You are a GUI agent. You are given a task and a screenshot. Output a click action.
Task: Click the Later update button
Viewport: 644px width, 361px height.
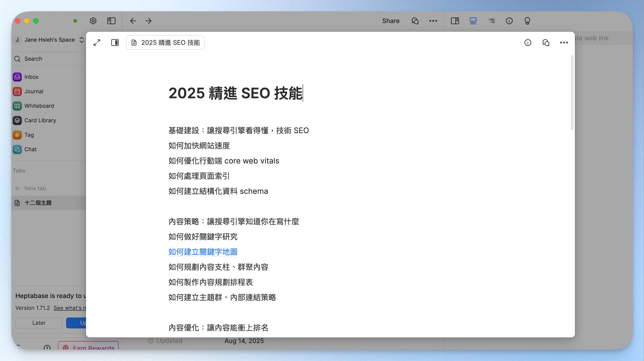[39, 323]
